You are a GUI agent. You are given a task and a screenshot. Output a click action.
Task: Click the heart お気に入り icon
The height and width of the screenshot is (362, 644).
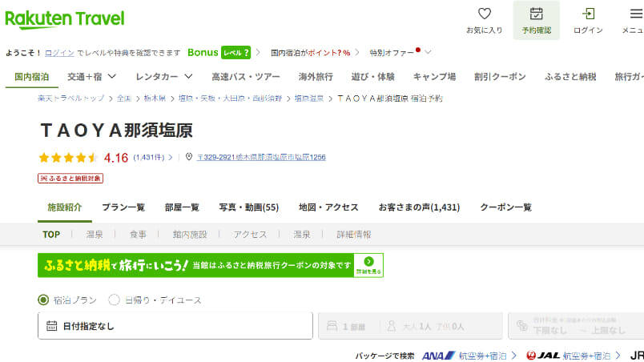pyautogui.click(x=484, y=14)
